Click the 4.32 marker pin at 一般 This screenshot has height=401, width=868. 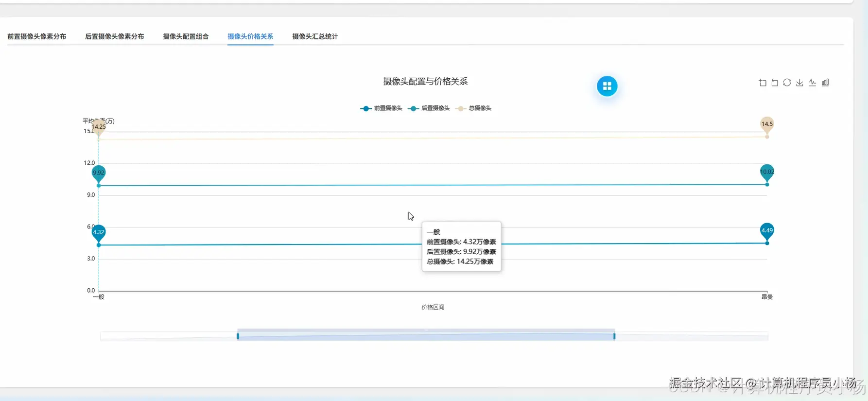[99, 233]
